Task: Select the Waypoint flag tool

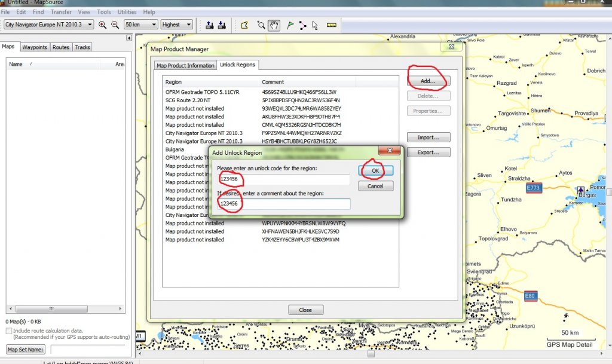Action: [290, 25]
